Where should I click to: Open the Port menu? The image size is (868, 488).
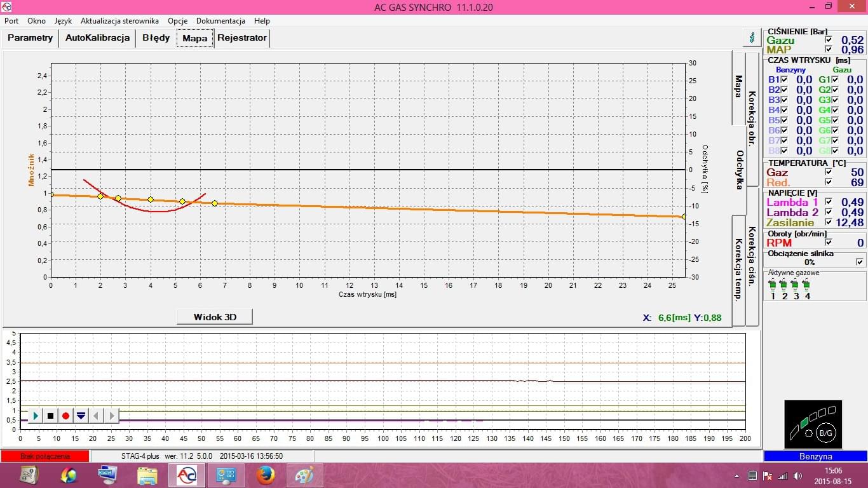pos(11,21)
